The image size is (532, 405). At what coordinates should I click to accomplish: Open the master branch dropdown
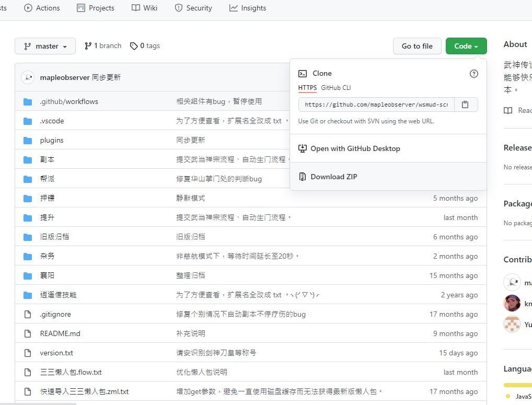pos(45,46)
